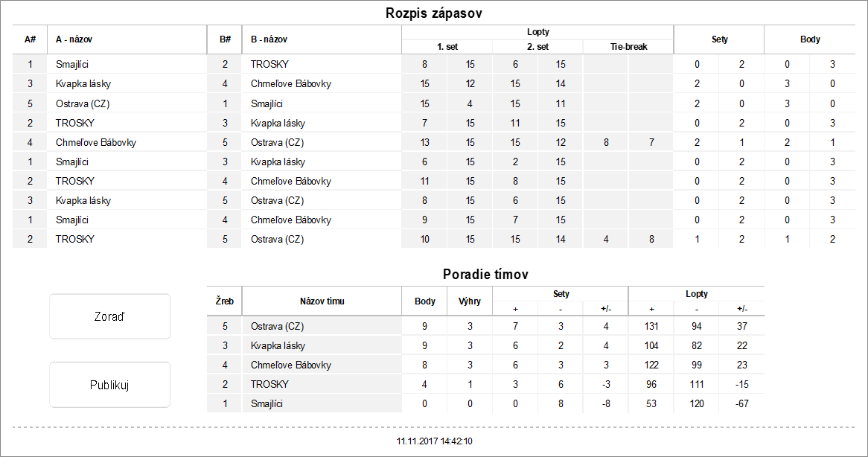Click Chmeľove Bábovky in the A - názov column

pos(96,142)
